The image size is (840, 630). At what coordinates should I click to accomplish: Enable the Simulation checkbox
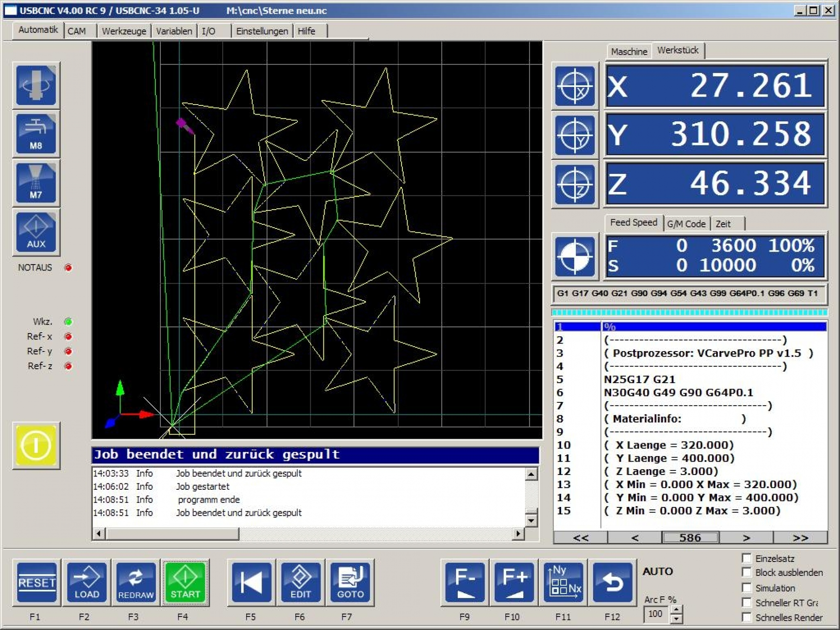pos(747,588)
